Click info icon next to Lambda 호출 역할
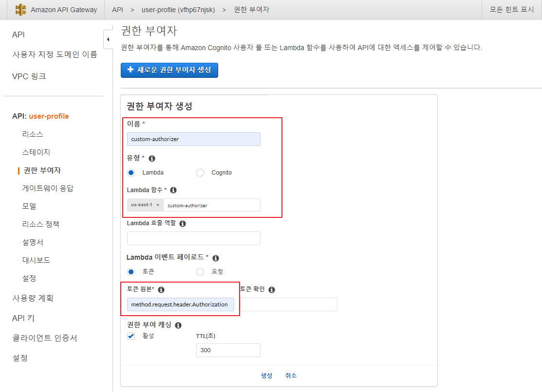This screenshot has width=542, height=392. point(183,223)
